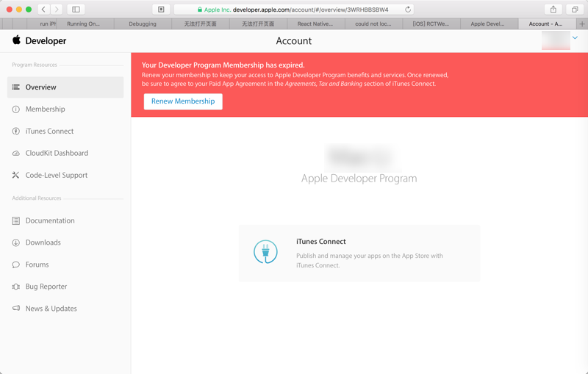Toggle the Safari sidebar button
588x374 pixels.
coord(76,10)
